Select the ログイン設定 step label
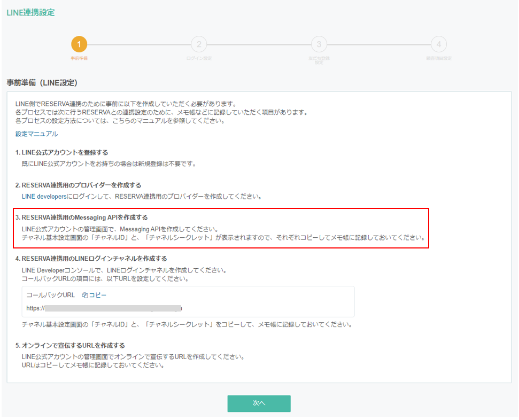Image resolution: width=519 pixels, height=420 pixels. [199, 58]
